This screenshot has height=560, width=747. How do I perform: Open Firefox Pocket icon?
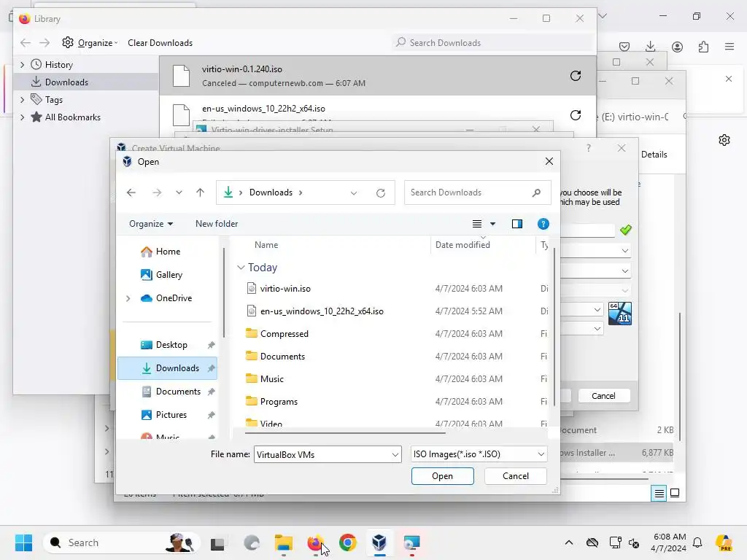coord(624,47)
